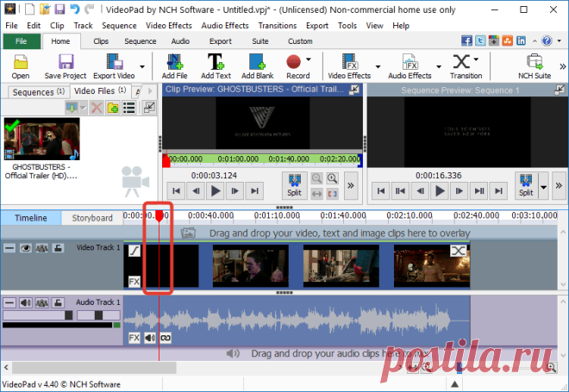Mute Audio Track 1 with the speaker icon
This screenshot has height=392, width=569.
click(x=25, y=302)
